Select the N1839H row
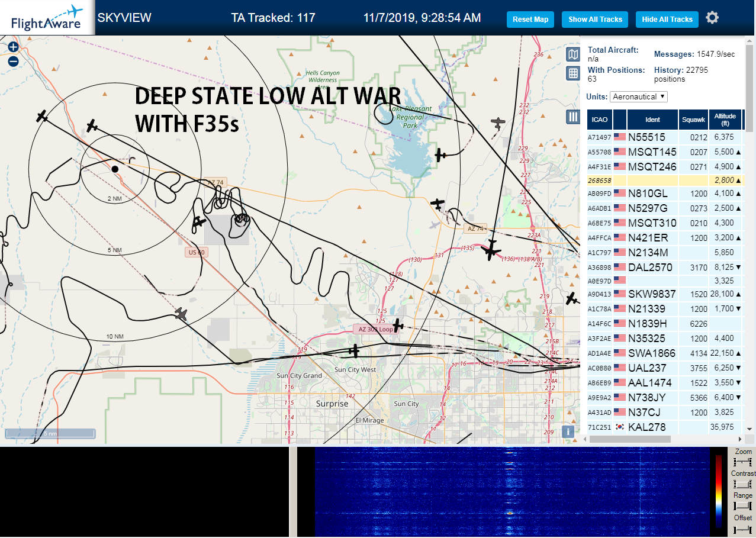 point(665,324)
